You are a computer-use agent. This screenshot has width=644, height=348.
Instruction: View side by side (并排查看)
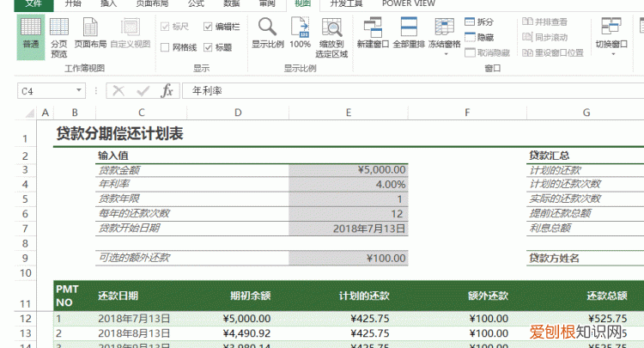[x=544, y=21]
